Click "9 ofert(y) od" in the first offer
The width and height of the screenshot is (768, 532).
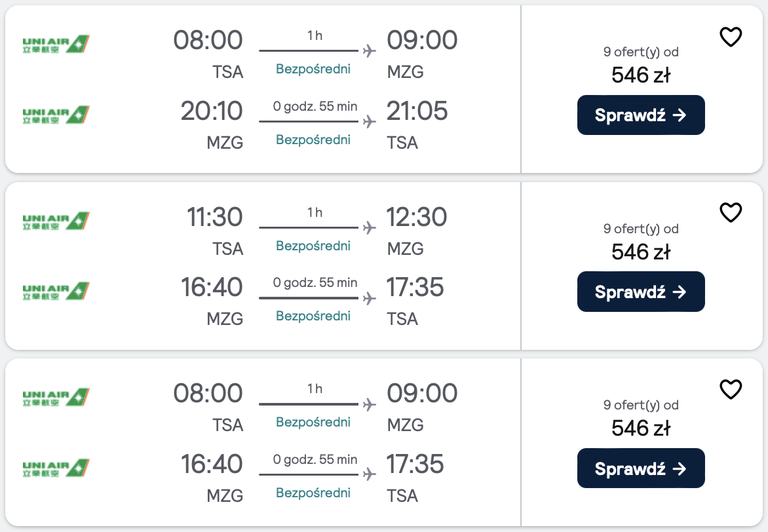tap(640, 52)
